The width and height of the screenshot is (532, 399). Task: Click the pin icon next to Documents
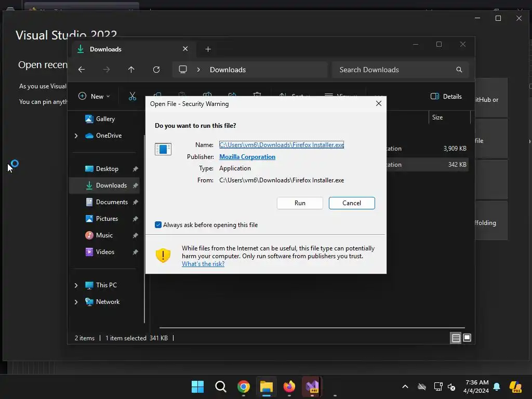[136, 202]
